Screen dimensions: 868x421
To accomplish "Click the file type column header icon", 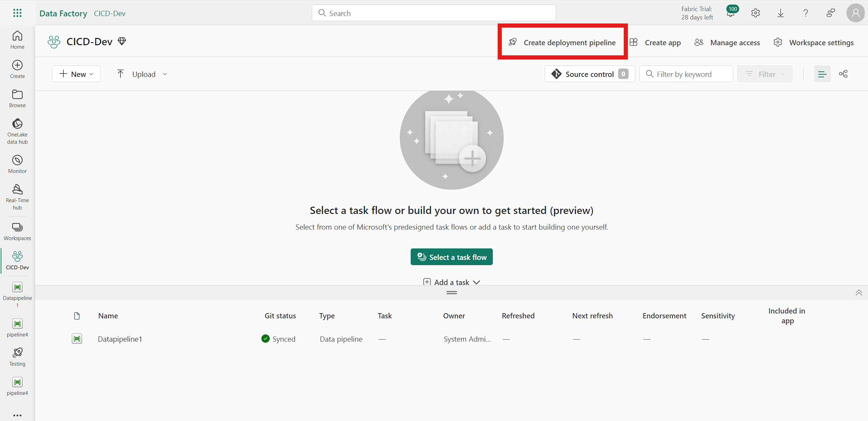I will (77, 316).
